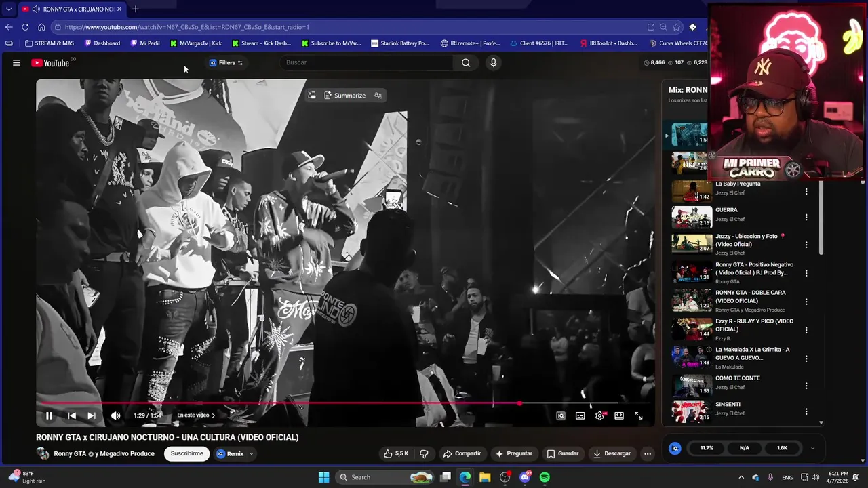Go to YouTube home via logo
The width and height of the screenshot is (868, 488).
pyautogui.click(x=50, y=62)
